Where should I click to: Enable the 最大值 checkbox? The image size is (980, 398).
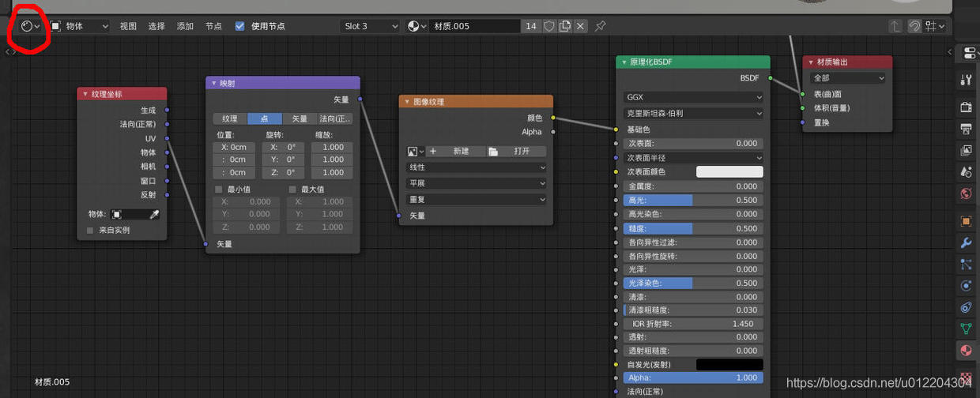pos(292,190)
